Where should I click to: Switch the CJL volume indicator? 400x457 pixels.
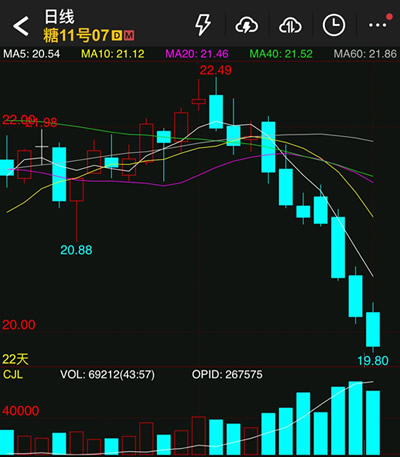click(x=13, y=374)
